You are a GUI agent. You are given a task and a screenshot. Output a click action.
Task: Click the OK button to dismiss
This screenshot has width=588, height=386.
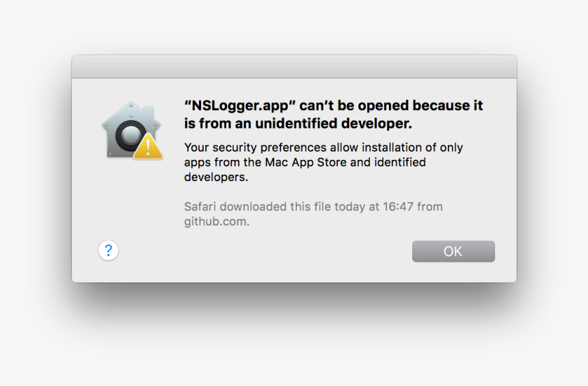click(x=453, y=251)
